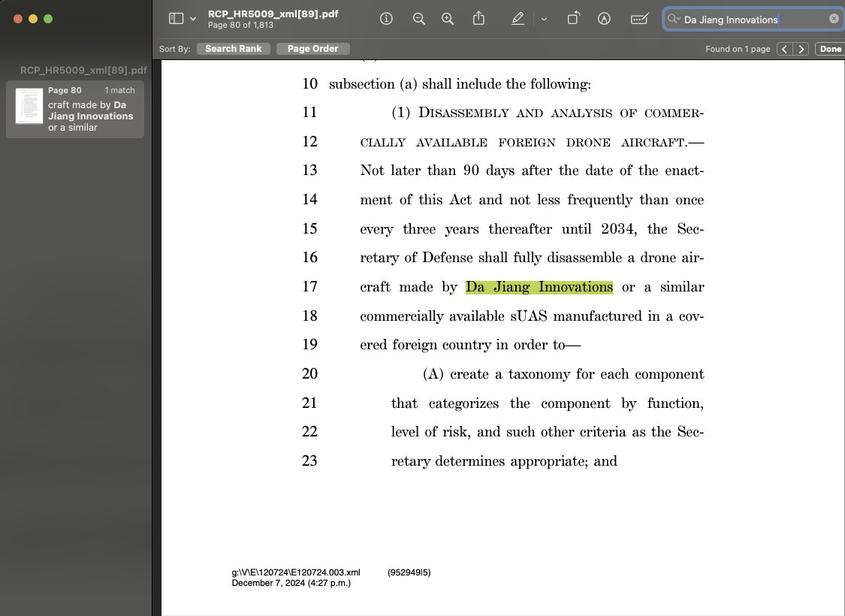Click the Page 80 of 1,813 indicator
This screenshot has width=845, height=616.
point(240,26)
